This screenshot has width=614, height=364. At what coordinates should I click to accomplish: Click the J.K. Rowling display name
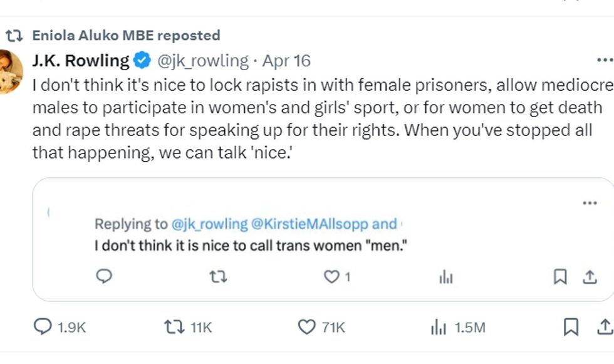(x=81, y=61)
